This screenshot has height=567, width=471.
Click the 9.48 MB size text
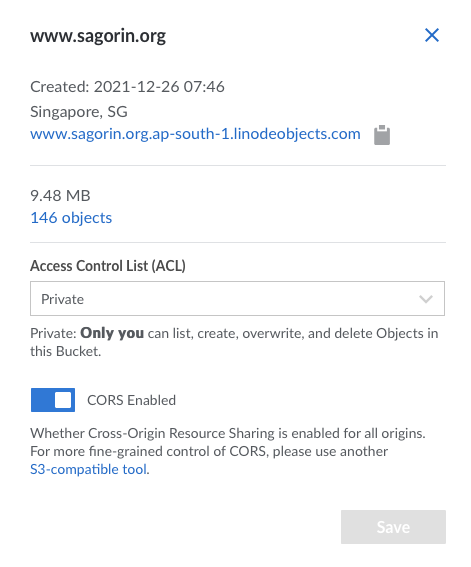point(60,196)
